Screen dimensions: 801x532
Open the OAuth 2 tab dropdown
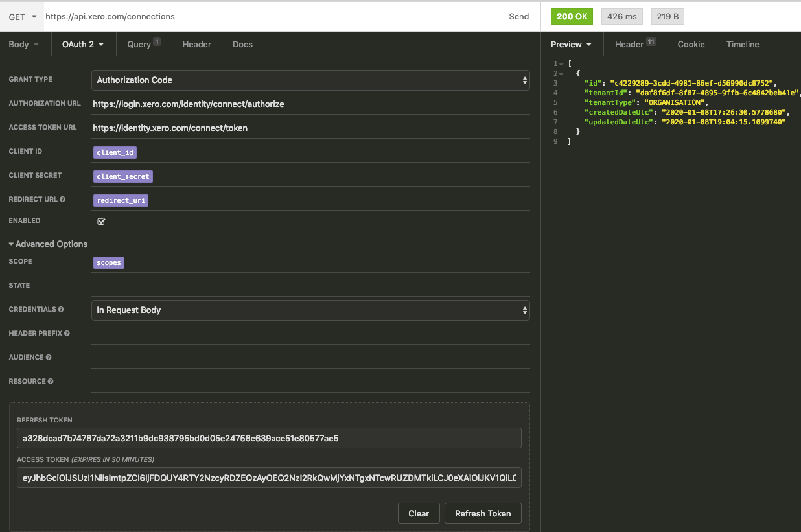coord(83,44)
